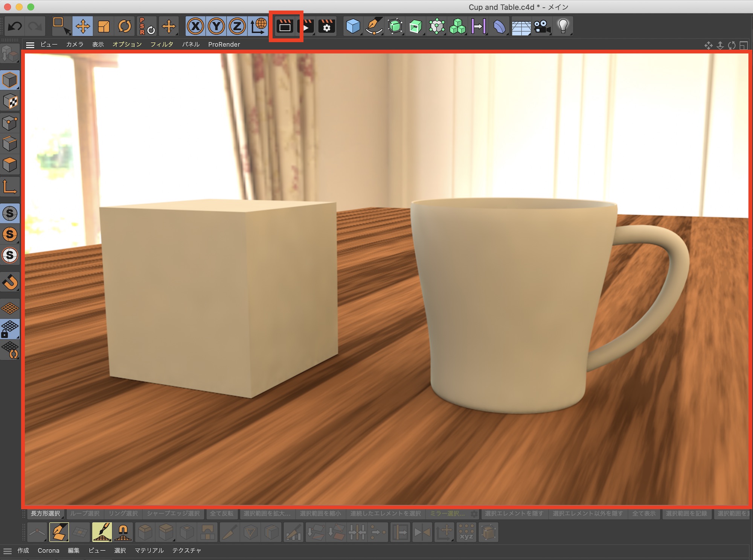Add a Camera object
Viewport: 753px width, 560px height.
tap(542, 26)
